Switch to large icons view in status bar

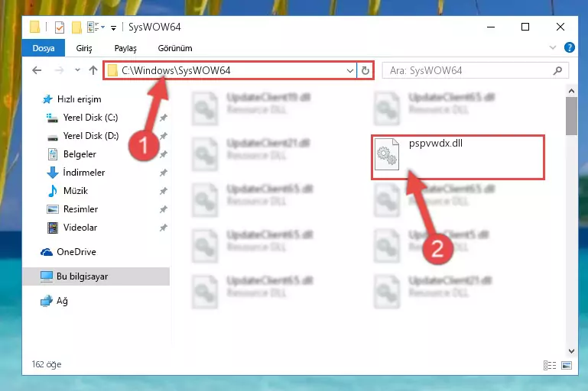[567, 365]
